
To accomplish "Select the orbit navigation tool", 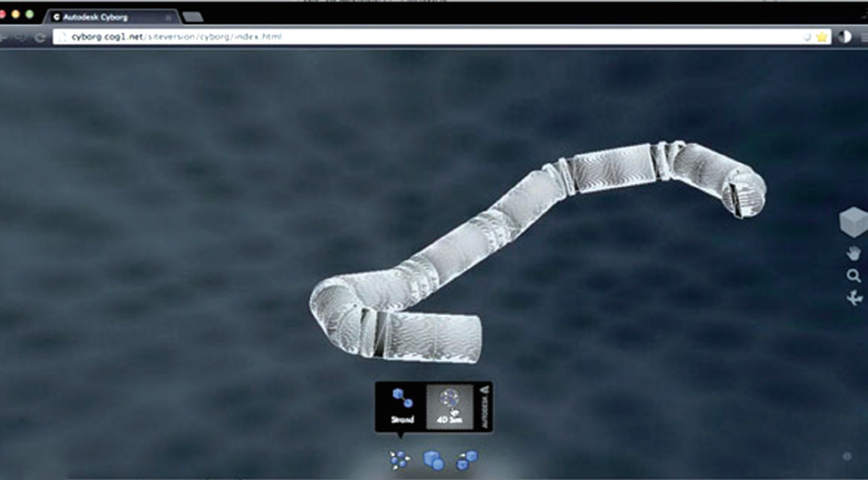I will pyautogui.click(x=855, y=297).
